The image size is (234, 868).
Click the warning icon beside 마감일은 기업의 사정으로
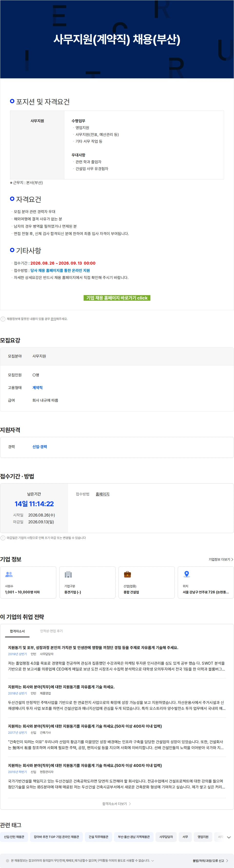pos(3,538)
